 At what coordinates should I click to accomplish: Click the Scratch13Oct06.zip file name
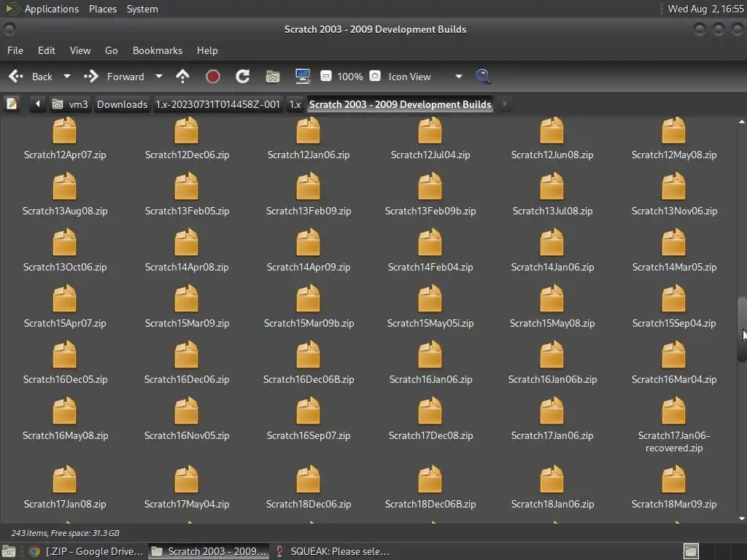click(x=65, y=267)
